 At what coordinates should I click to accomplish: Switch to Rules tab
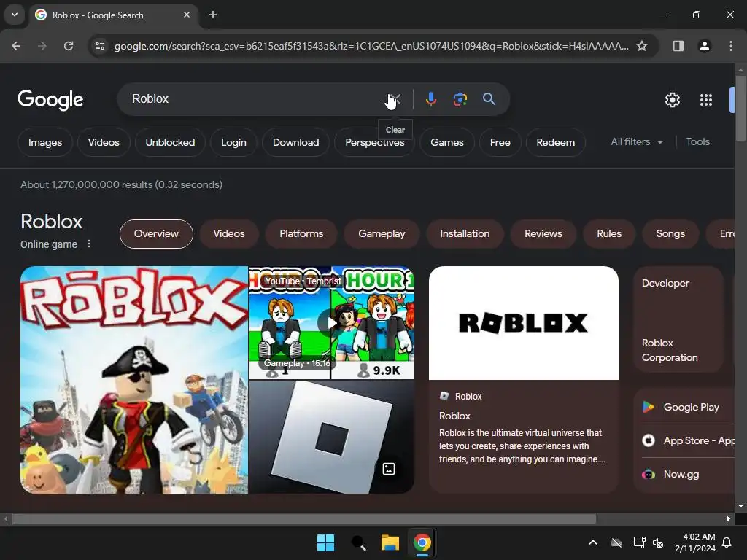coord(609,234)
